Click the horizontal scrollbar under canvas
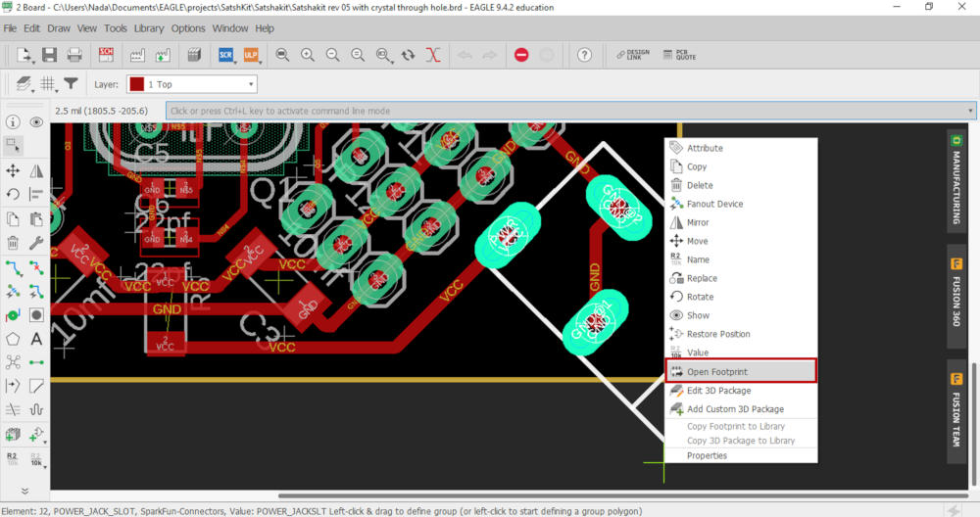 [622, 495]
